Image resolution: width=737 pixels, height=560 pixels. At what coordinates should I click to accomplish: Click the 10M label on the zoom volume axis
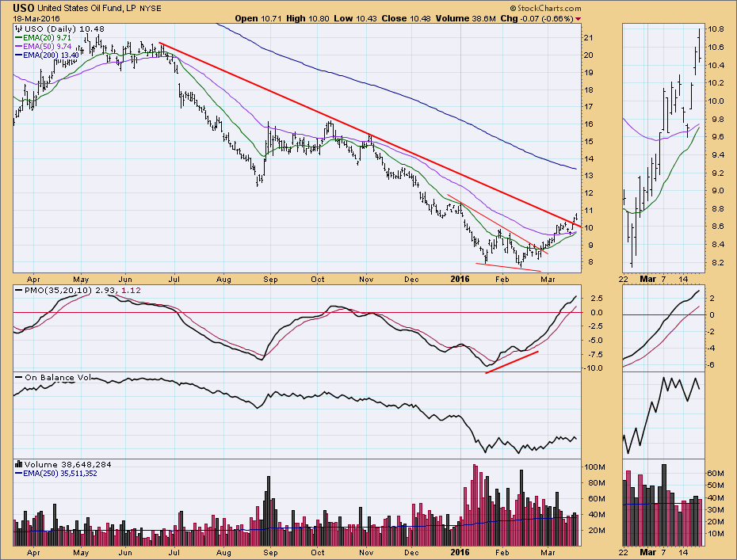716,534
